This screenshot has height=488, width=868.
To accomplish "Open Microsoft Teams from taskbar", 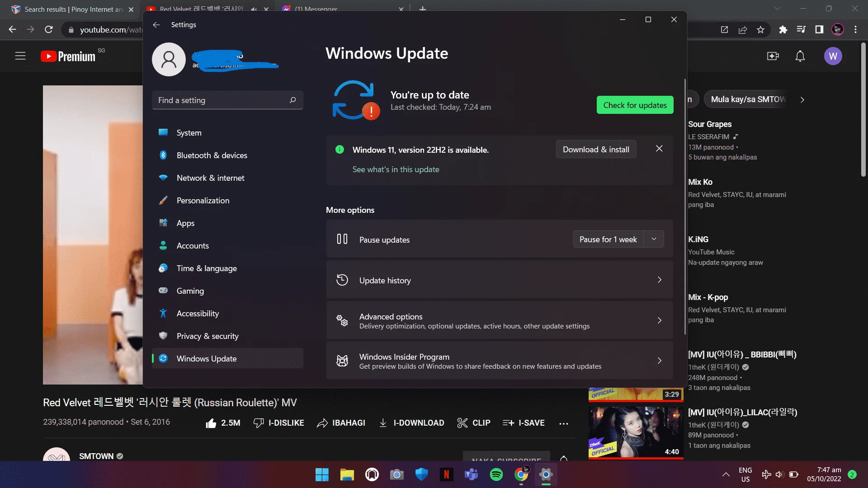I will (471, 474).
